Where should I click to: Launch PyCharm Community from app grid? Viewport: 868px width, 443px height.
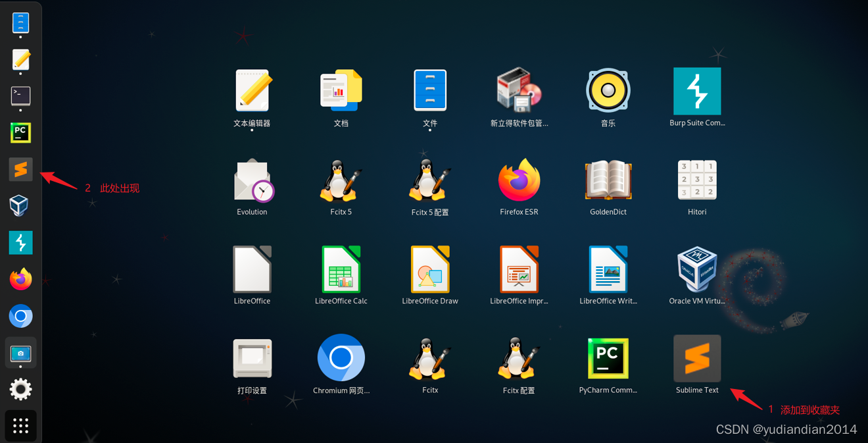pyautogui.click(x=608, y=358)
